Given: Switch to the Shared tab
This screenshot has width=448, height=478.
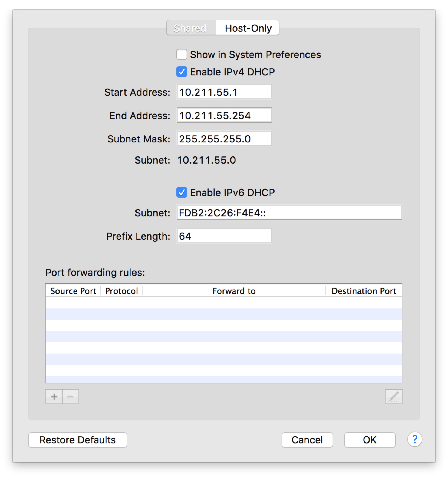Looking at the screenshot, I should coord(191,28).
